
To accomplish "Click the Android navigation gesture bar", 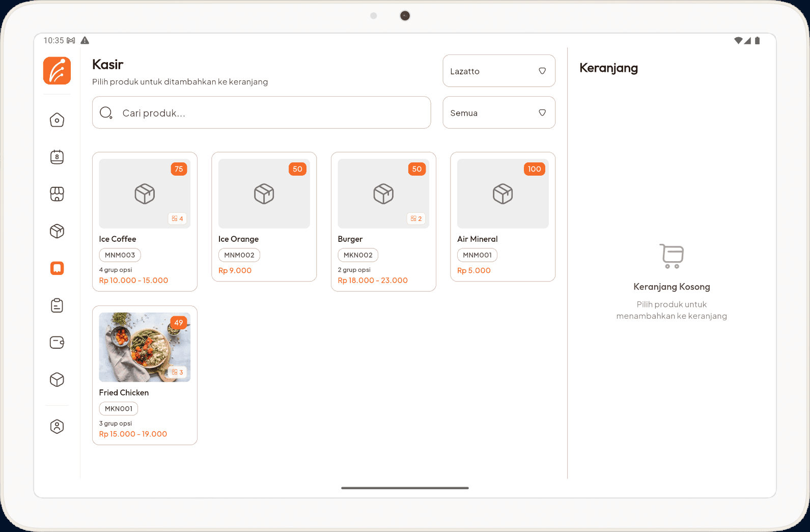I will pos(405,488).
